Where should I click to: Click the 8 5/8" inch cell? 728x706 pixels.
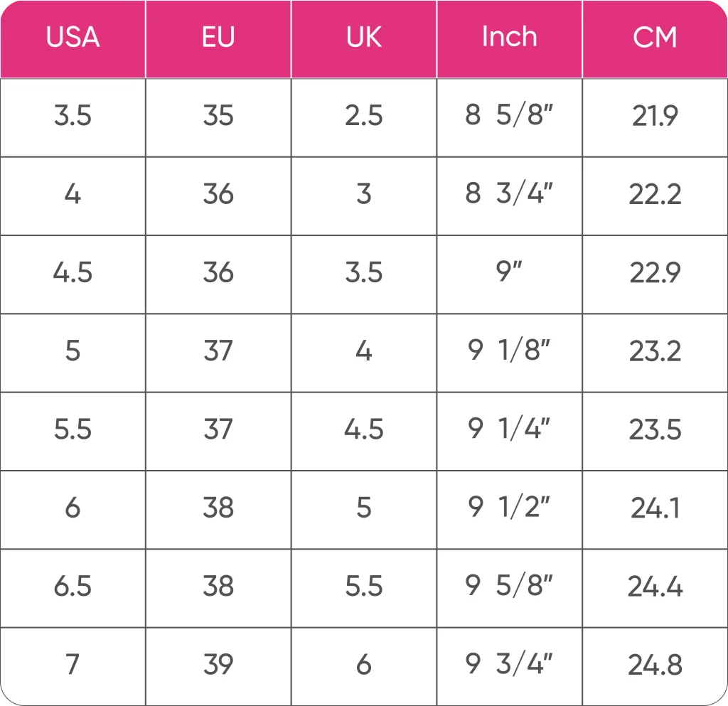[x=509, y=116]
